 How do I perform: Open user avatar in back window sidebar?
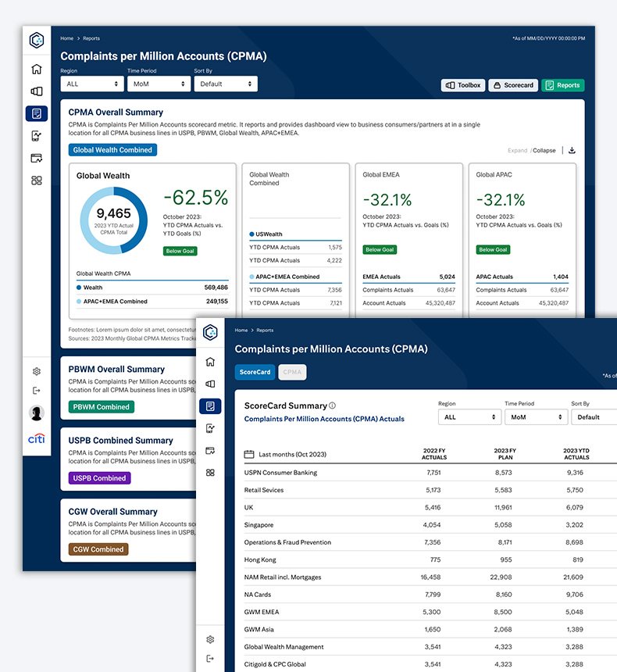pos(37,413)
